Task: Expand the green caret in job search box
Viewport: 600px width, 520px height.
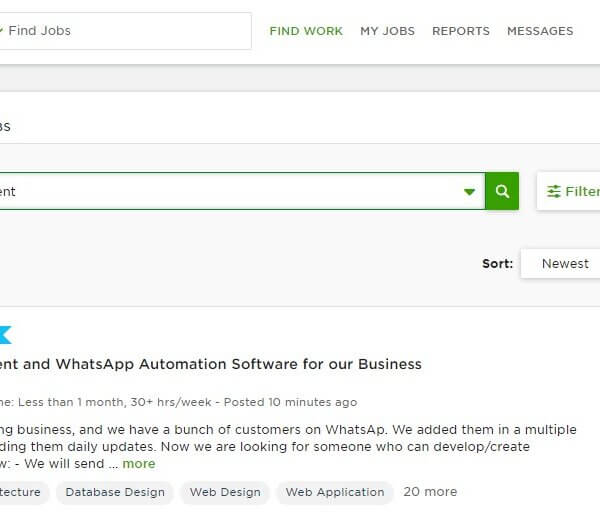Action: click(x=469, y=192)
